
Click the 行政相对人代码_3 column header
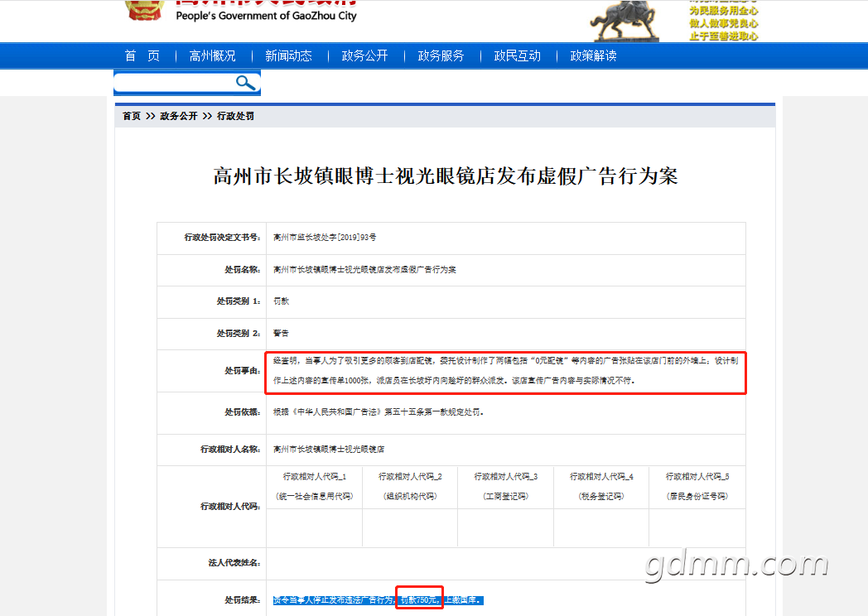506,487
